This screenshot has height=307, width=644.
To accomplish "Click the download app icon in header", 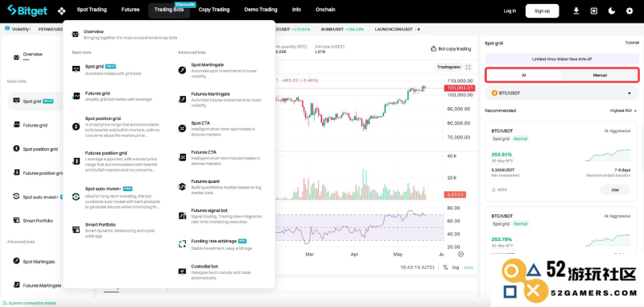I will 576,11.
